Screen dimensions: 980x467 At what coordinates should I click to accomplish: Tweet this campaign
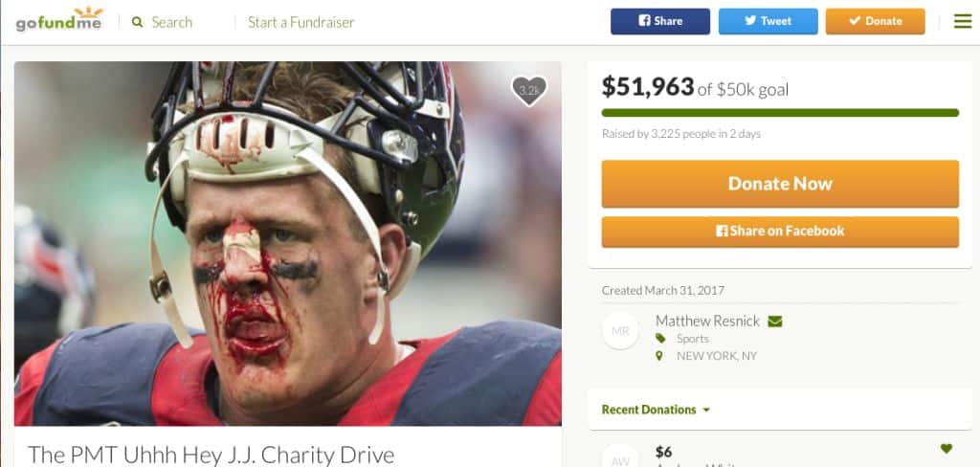(x=768, y=21)
